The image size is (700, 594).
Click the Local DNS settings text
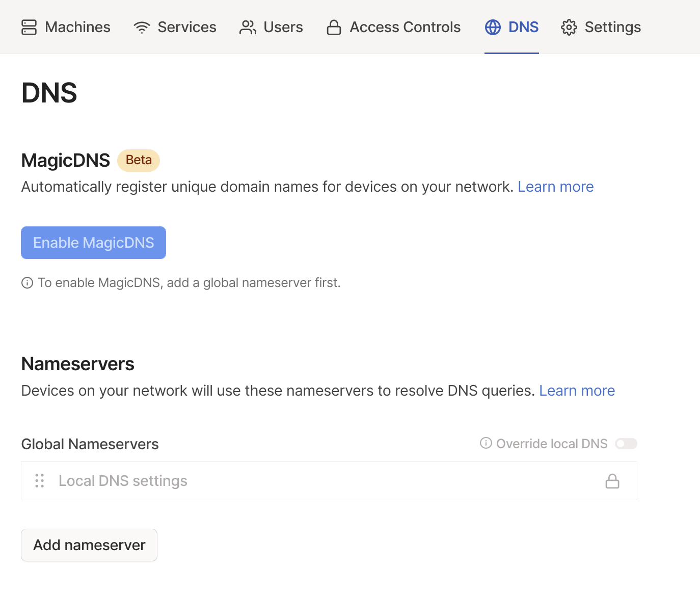(x=123, y=481)
